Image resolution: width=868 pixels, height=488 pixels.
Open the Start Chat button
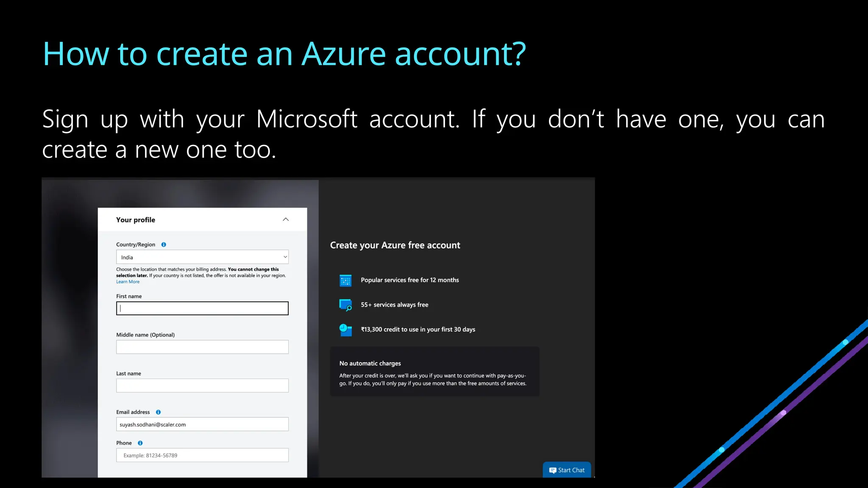click(567, 470)
